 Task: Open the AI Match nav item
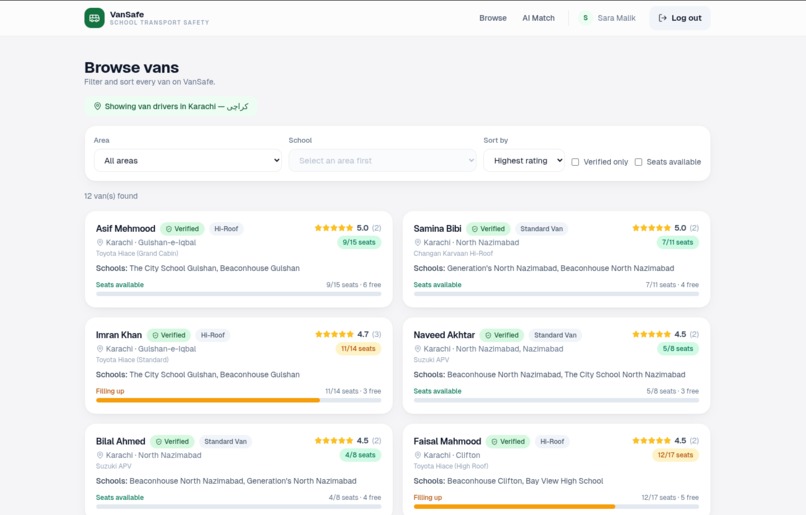click(x=538, y=18)
